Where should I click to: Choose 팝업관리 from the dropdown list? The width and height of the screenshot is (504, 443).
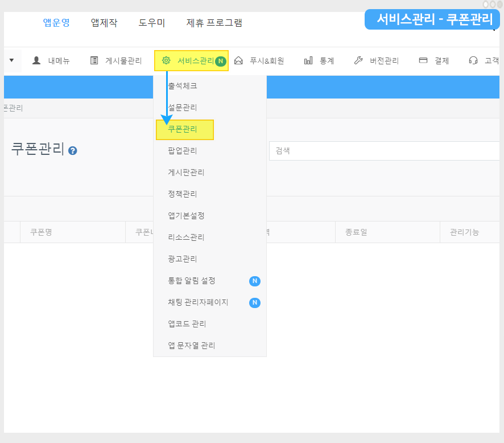(x=183, y=151)
